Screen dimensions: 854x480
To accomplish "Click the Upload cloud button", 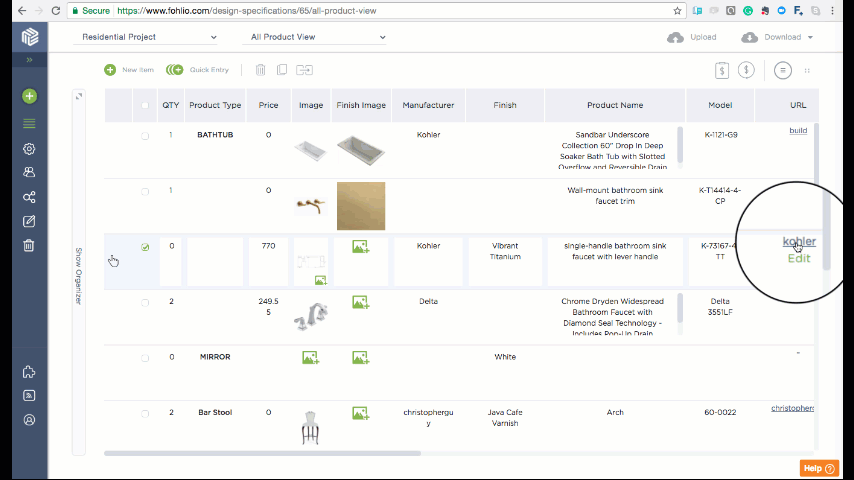I will [x=692, y=37].
